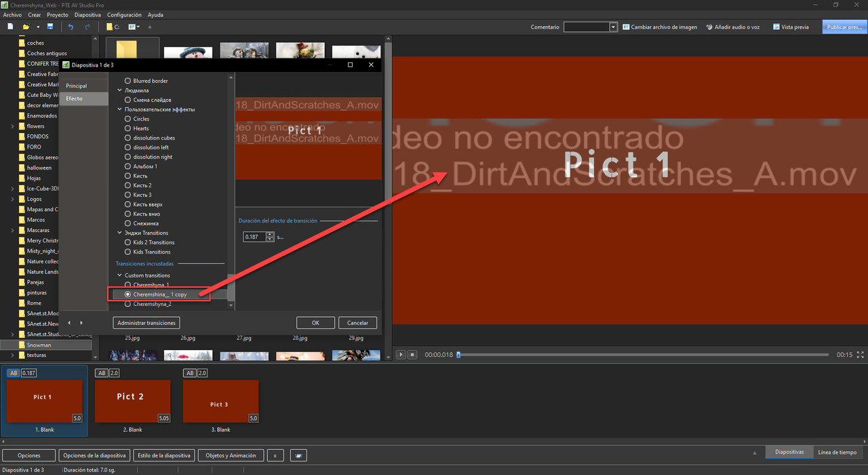Open the Comentario combo box dropdown

(x=613, y=27)
